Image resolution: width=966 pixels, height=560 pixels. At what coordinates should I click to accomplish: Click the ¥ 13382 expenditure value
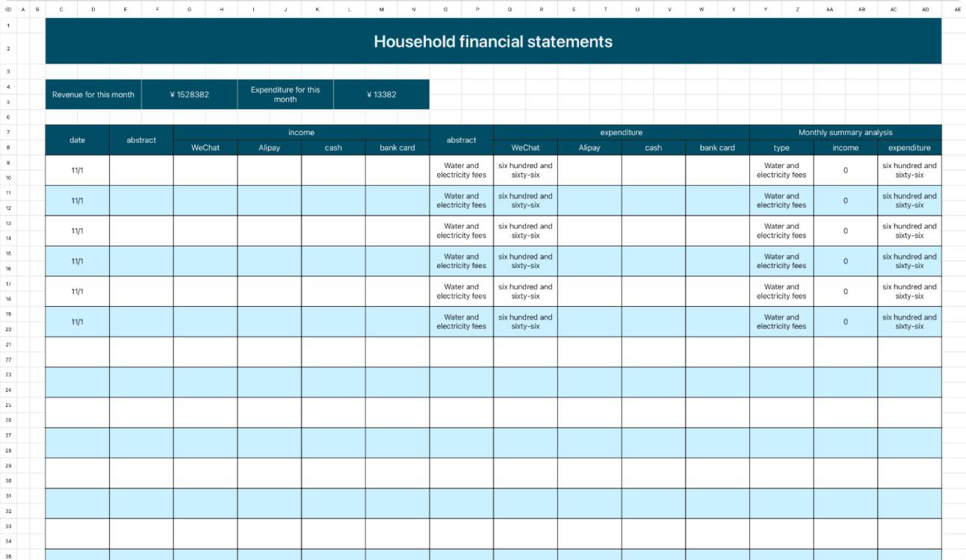point(382,94)
